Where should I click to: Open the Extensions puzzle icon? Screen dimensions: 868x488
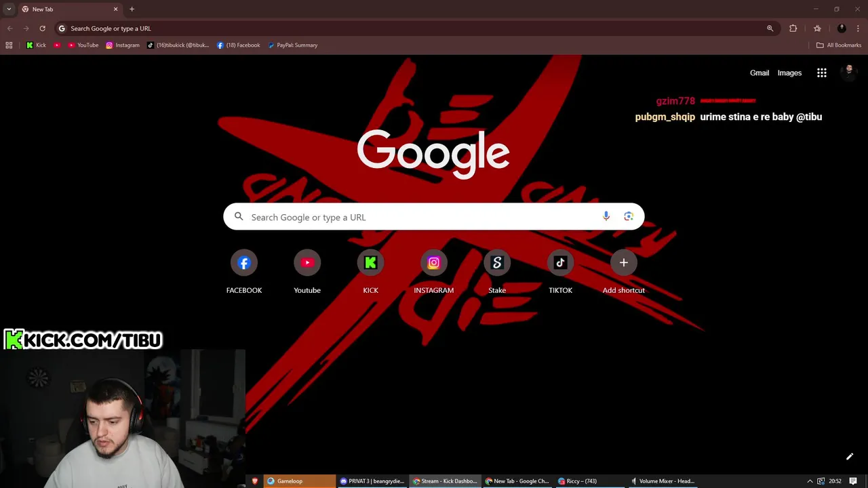tap(793, 28)
